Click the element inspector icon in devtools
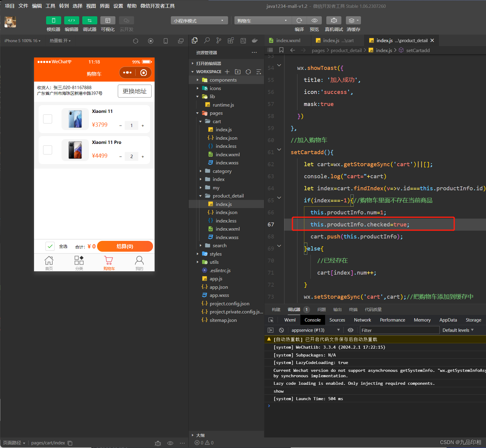The image size is (486, 448). [271, 320]
